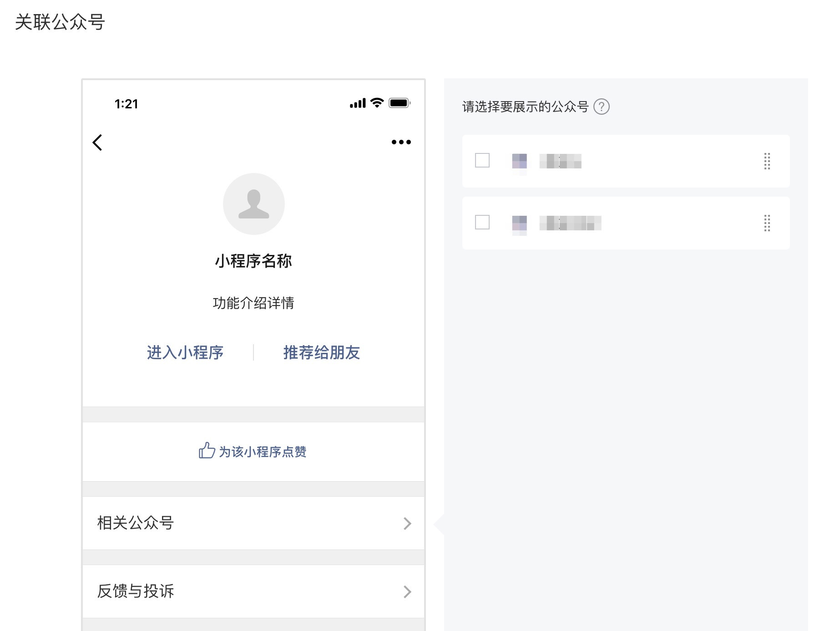Click 推荐给朋友 link

tap(322, 352)
